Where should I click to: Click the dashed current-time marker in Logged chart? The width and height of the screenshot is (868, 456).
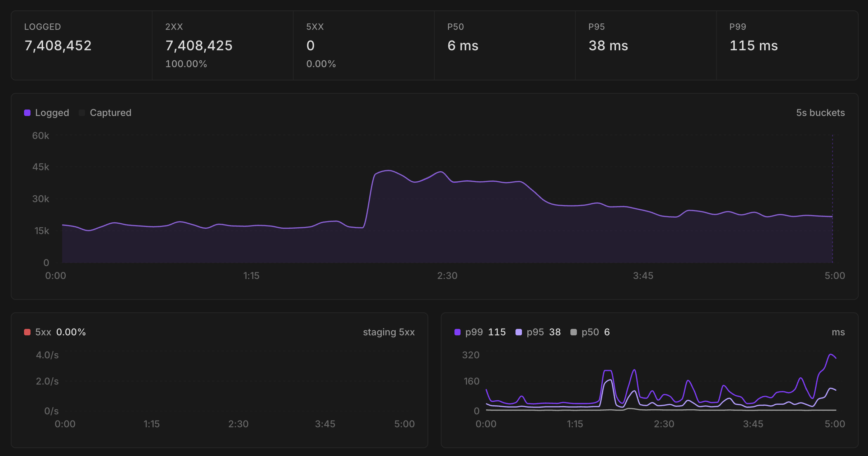click(x=832, y=199)
